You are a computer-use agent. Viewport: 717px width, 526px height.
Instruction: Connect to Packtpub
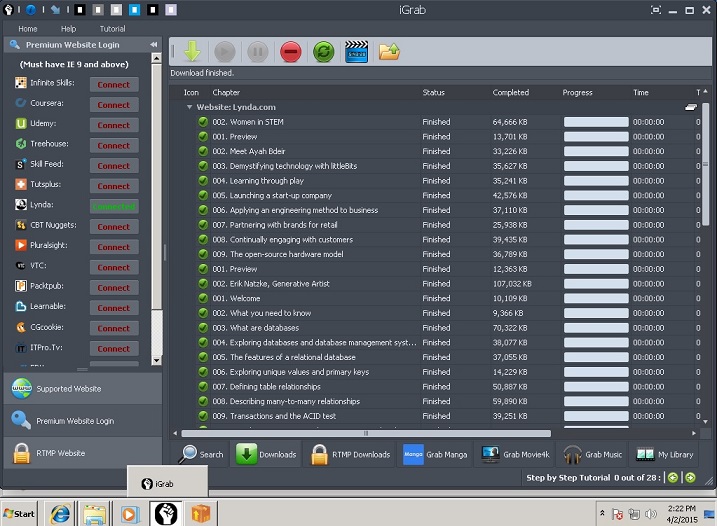click(x=114, y=288)
